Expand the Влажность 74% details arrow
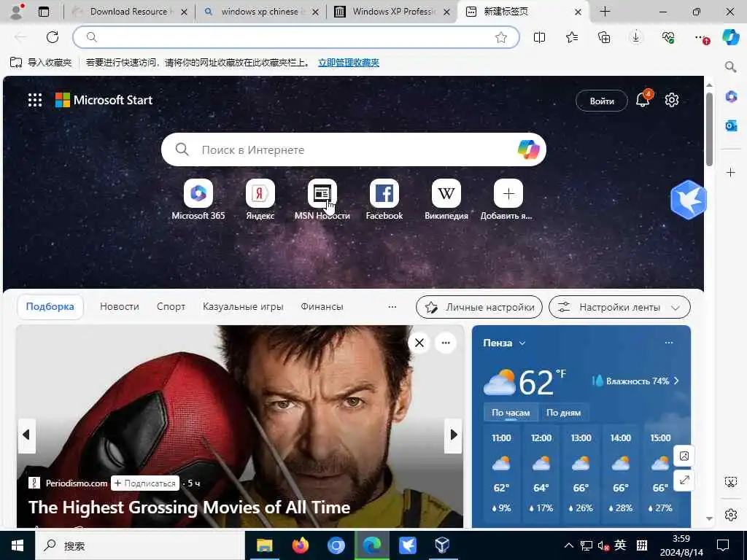747x560 pixels. click(676, 381)
